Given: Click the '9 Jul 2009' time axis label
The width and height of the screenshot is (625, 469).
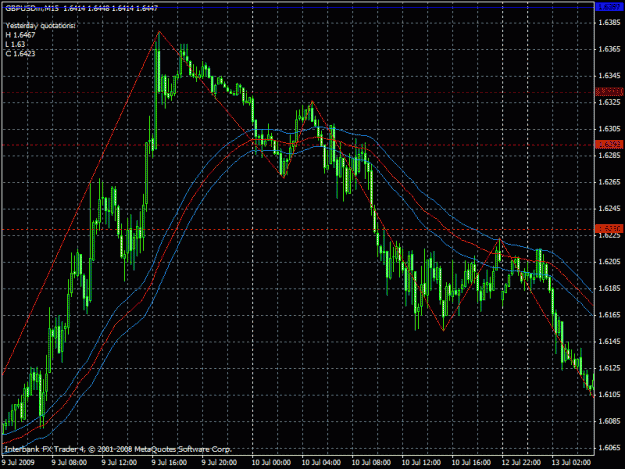Looking at the screenshot, I should click(18, 463).
